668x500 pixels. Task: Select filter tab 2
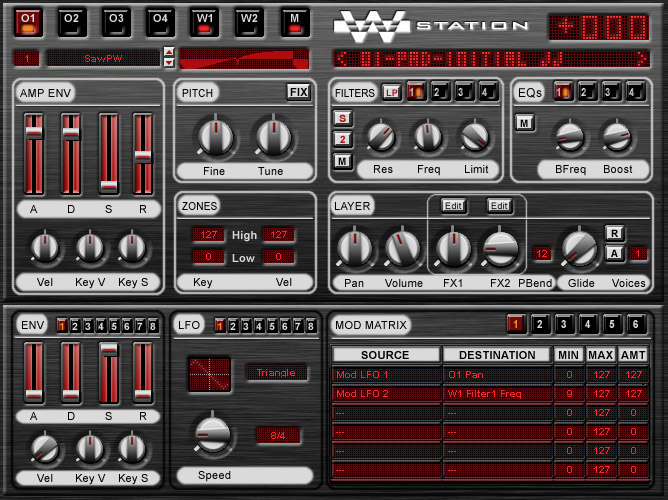[439, 92]
